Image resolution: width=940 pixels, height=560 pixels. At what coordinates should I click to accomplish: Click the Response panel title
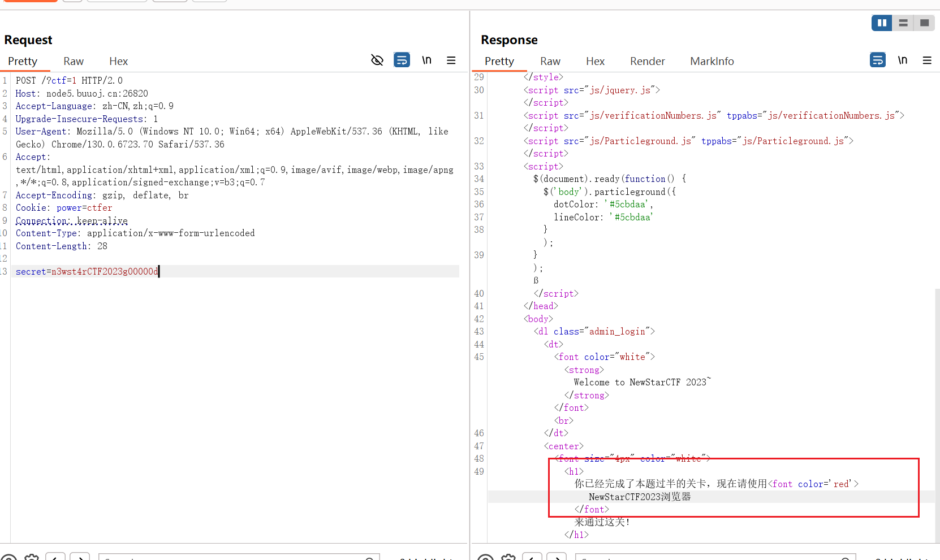pyautogui.click(x=509, y=40)
